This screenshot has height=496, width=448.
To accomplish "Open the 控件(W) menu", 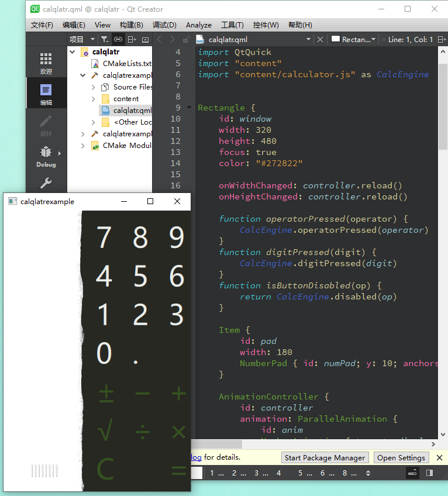I will coord(266,25).
